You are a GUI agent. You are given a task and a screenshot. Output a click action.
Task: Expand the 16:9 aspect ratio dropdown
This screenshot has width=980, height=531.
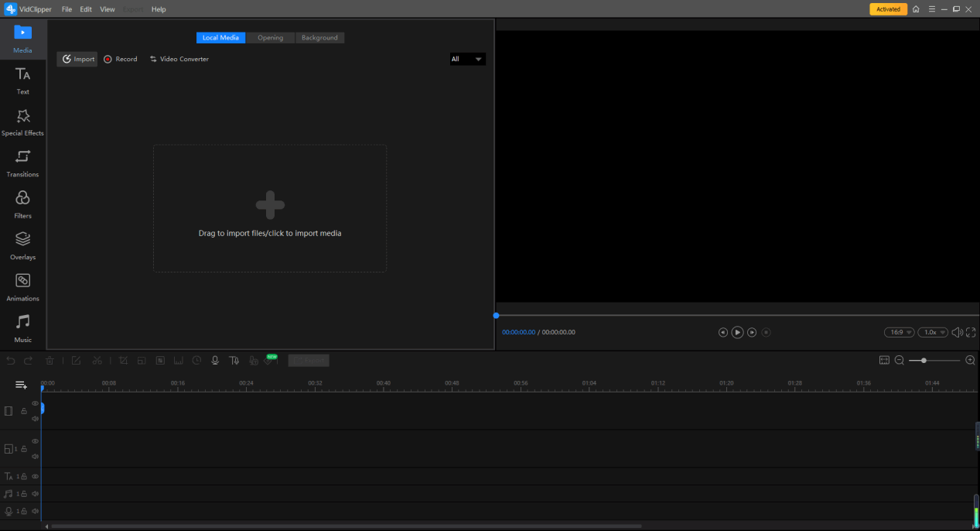[x=899, y=333]
